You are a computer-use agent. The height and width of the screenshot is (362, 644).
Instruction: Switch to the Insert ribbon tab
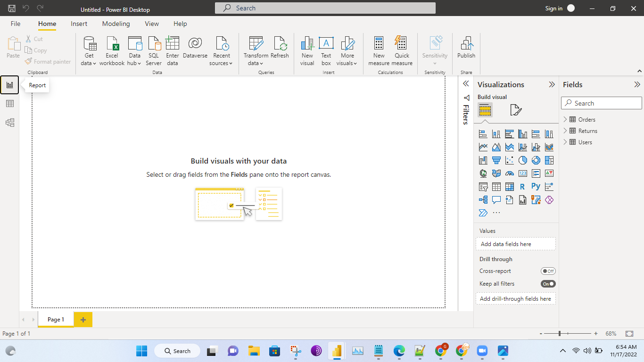[79, 24]
